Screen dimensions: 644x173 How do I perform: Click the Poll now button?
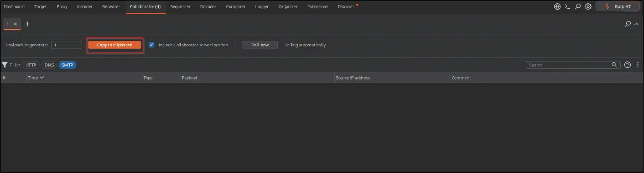260,45
